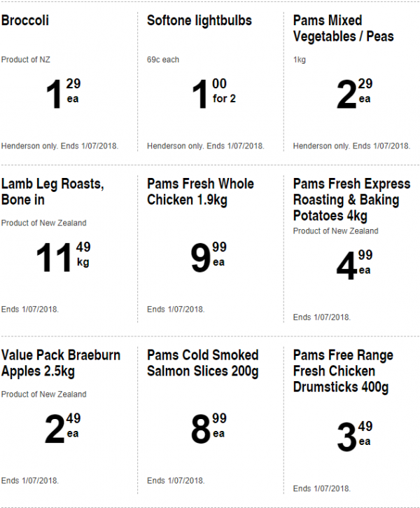Click the Lamb Leg Roasts, Bone in title
The image size is (420, 508).
pyautogui.click(x=52, y=192)
